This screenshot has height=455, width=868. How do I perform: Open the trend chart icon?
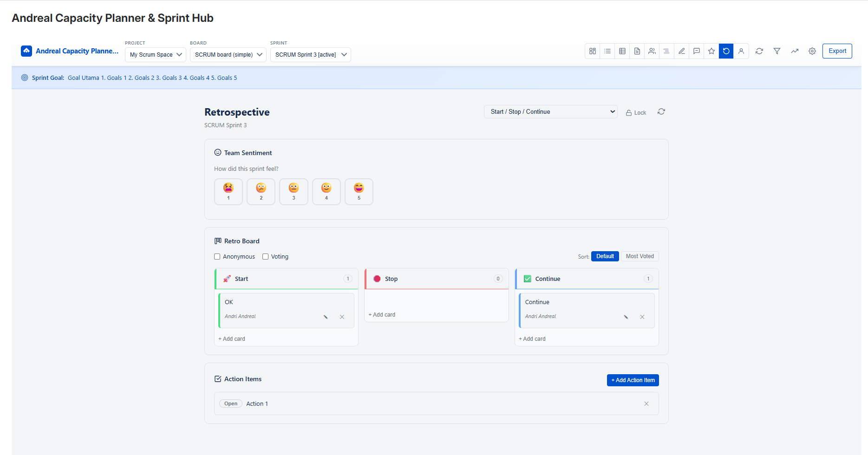795,51
